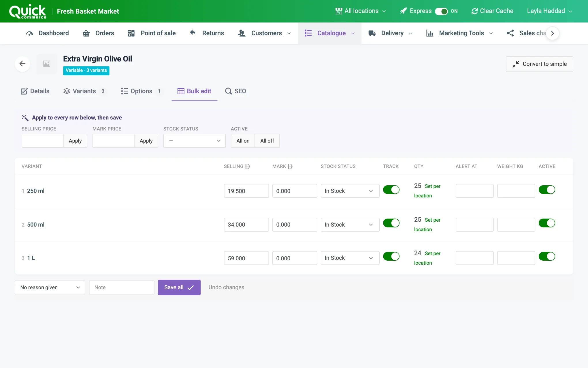Screen dimensions: 588x368
Task: Open the Layla Haddad user menu
Action: pos(549,11)
